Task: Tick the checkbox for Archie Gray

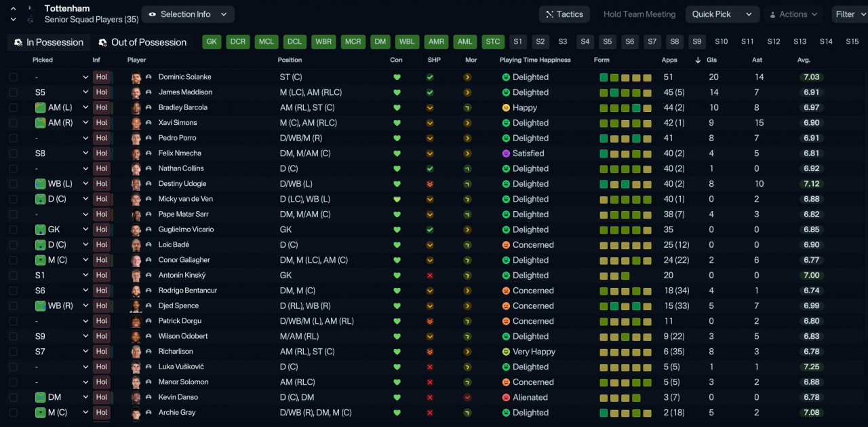Action: tap(14, 413)
